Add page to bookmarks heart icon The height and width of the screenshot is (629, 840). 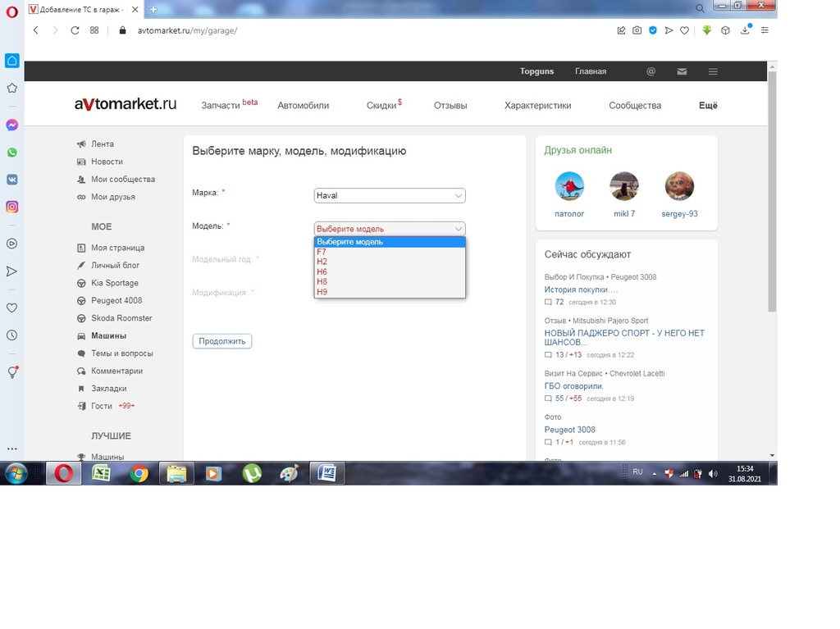pyautogui.click(x=684, y=30)
